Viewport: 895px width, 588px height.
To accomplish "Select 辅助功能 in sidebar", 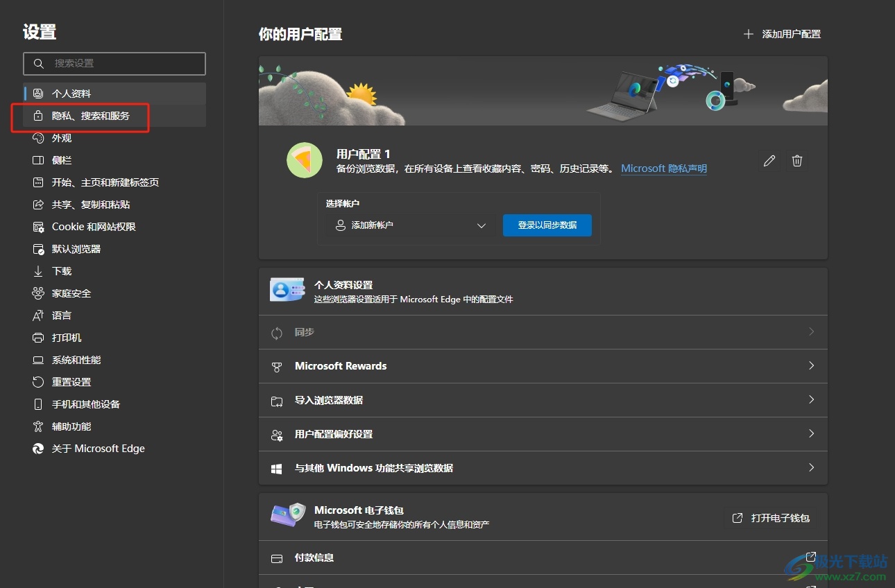I will (114, 426).
